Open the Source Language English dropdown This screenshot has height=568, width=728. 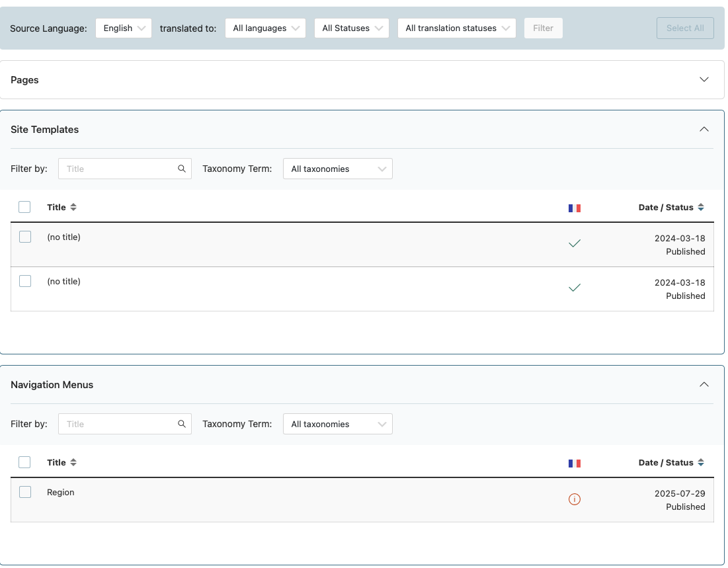coord(124,28)
